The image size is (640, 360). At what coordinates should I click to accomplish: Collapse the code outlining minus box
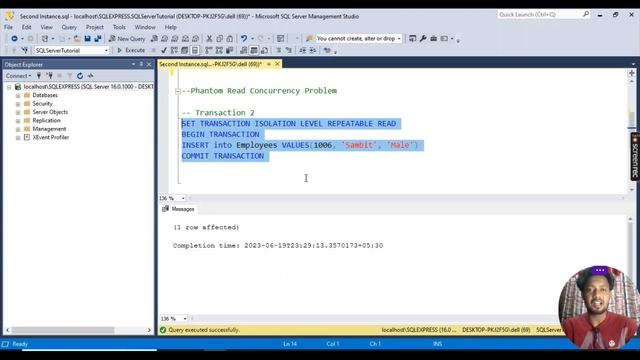coord(178,91)
